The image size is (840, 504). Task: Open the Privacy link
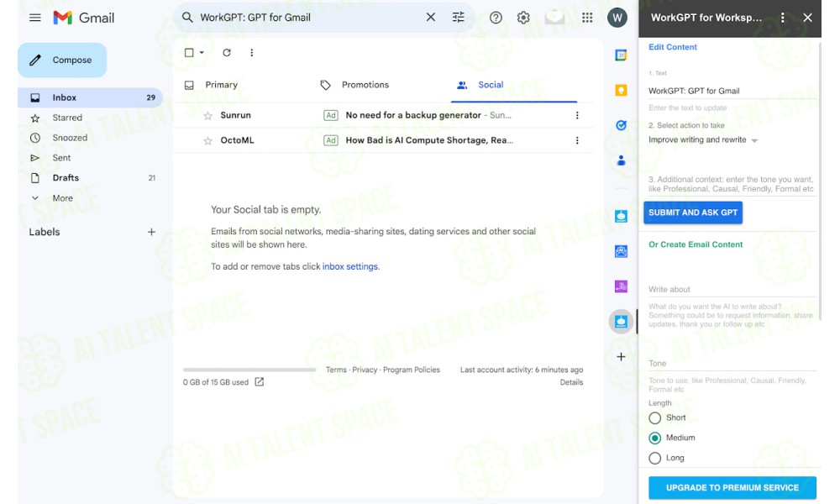(365, 370)
